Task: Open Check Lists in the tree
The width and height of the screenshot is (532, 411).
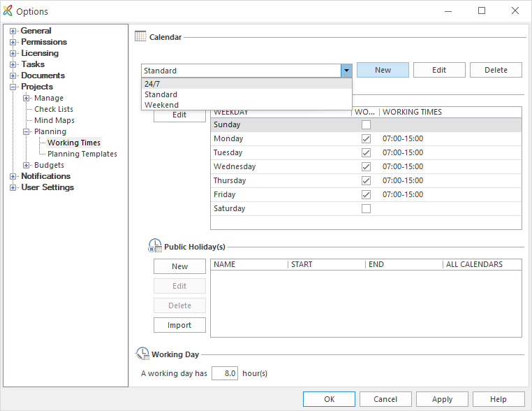Action: pyautogui.click(x=54, y=109)
